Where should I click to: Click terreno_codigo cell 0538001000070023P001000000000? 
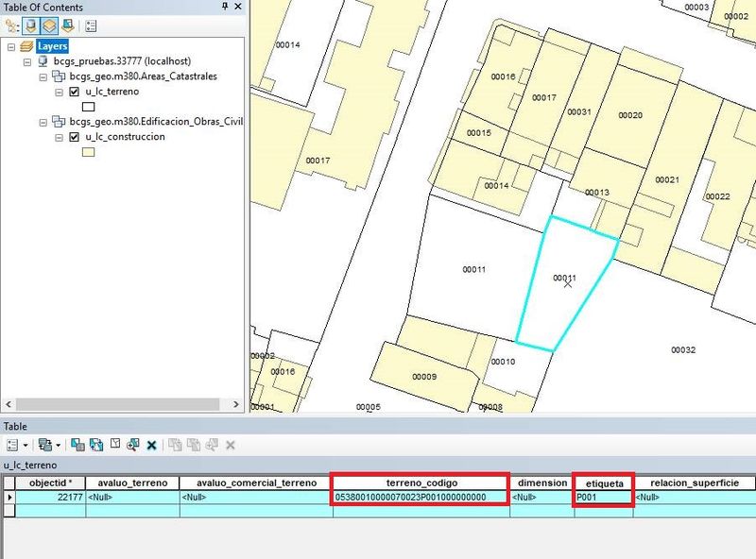coord(421,497)
